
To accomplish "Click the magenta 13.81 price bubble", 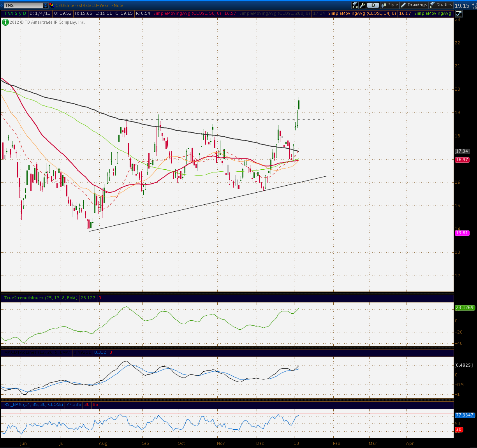I will pos(462,233).
